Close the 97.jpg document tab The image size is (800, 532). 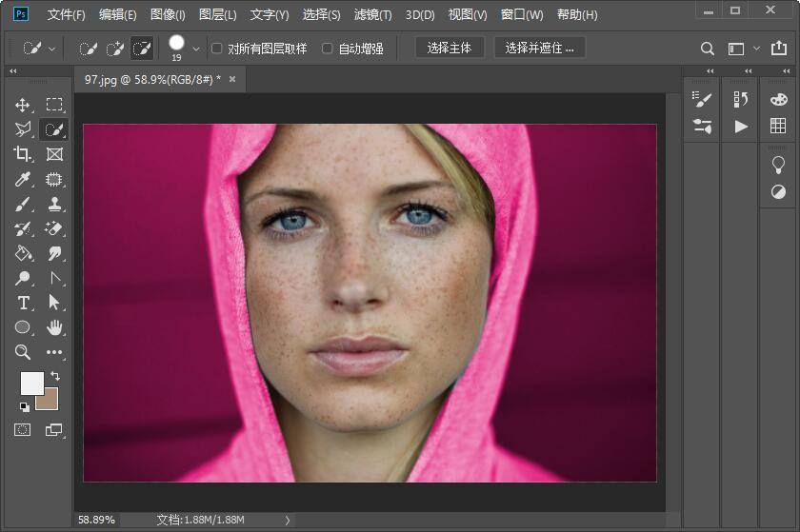232,79
